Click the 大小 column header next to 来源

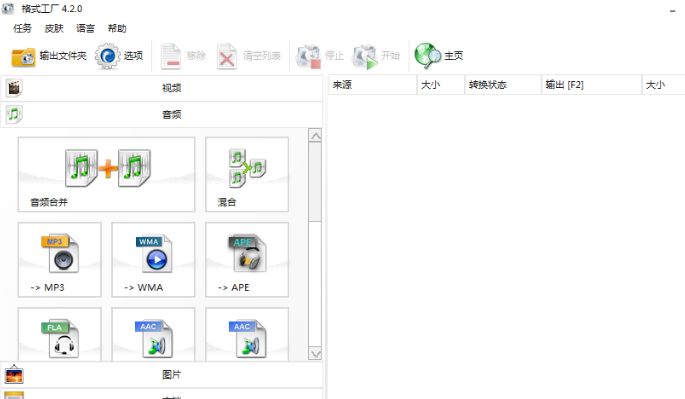click(441, 85)
